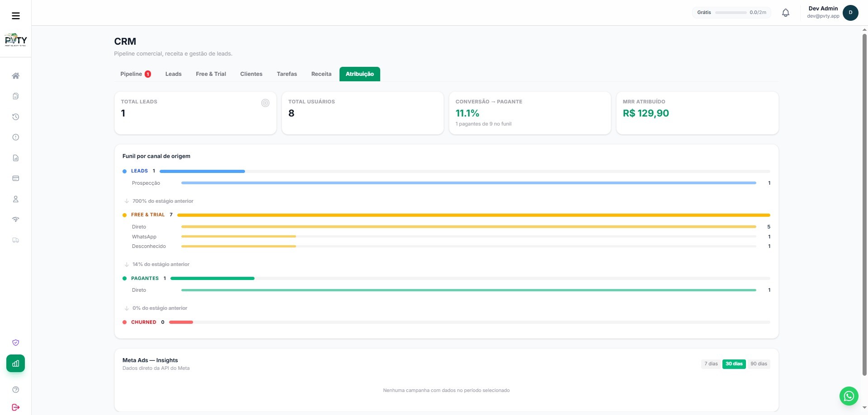Select the 7 dias period
This screenshot has height=415, width=868.
pos(711,364)
